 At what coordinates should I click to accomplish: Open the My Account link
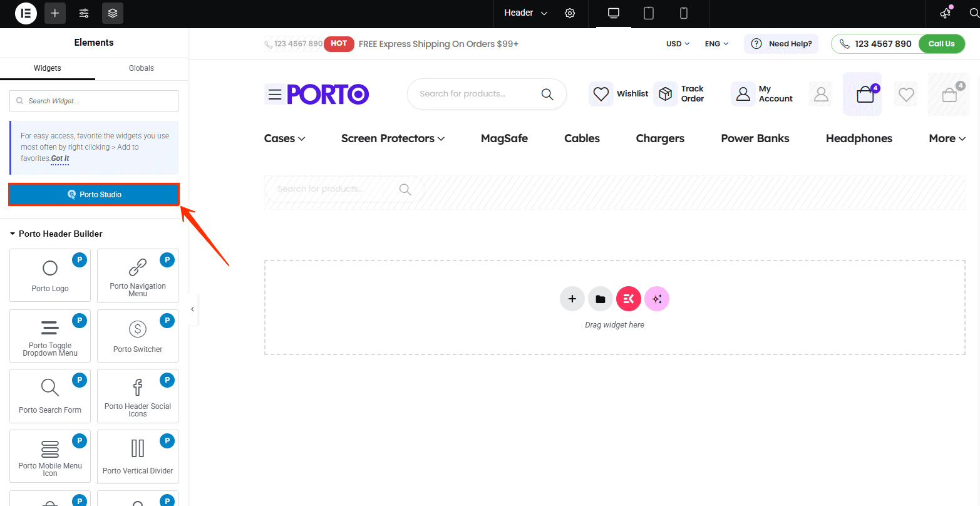(762, 94)
